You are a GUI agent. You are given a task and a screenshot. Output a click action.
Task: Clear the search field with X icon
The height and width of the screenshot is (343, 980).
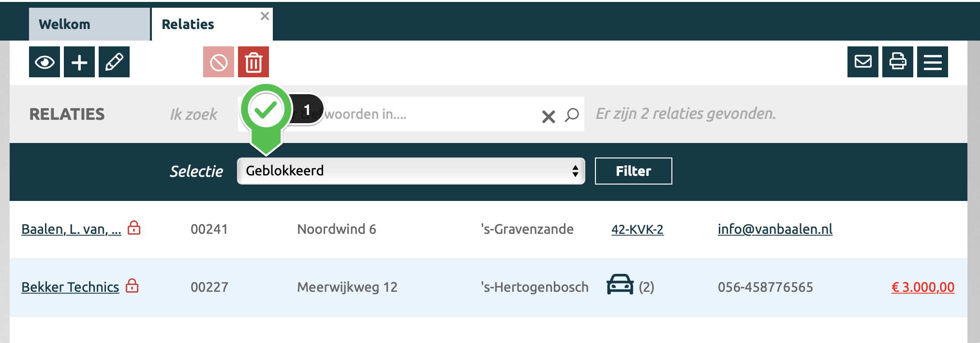[x=548, y=116]
